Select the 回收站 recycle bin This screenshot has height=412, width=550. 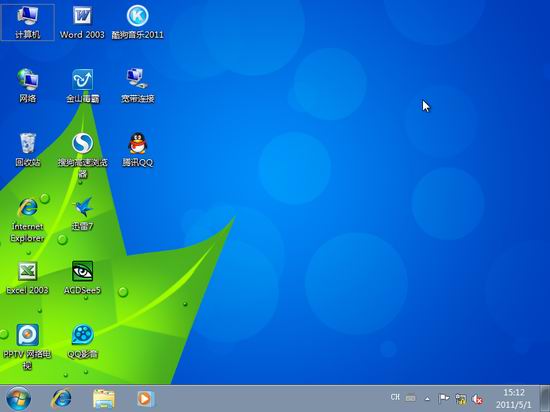[27, 150]
